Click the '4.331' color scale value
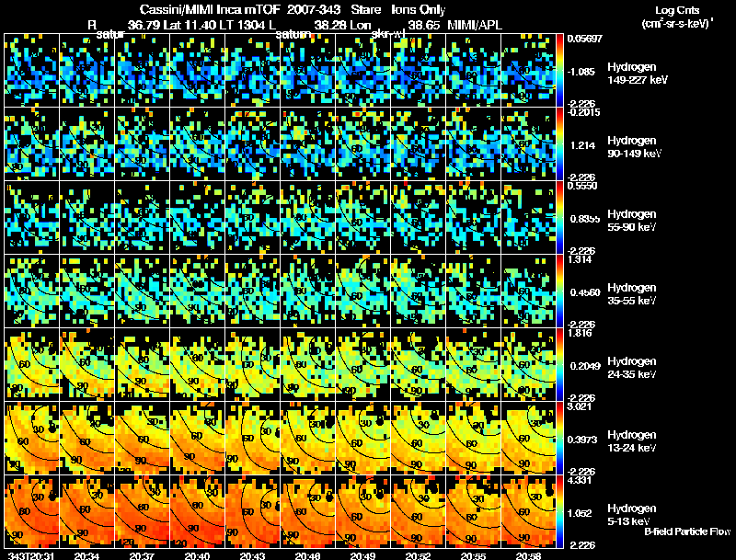 (581, 481)
